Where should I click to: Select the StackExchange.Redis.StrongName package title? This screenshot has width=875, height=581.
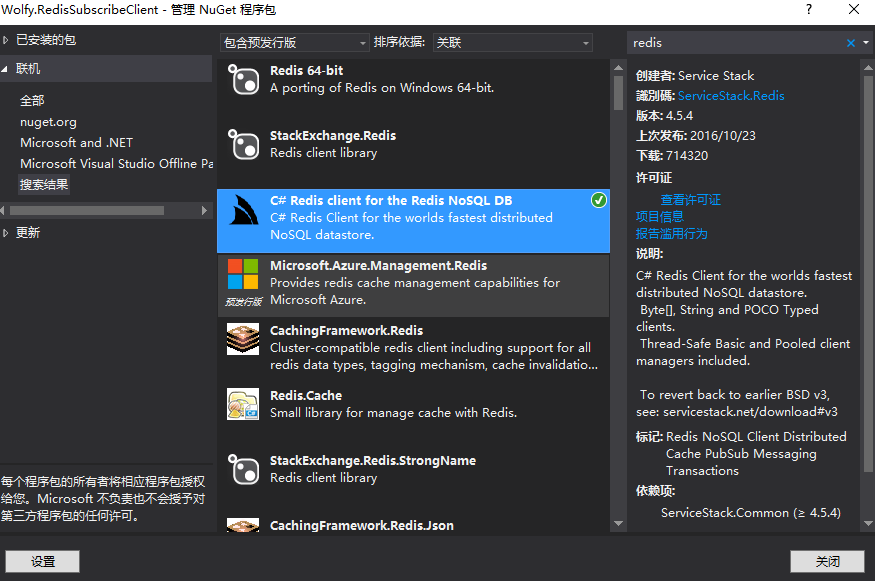point(373,460)
